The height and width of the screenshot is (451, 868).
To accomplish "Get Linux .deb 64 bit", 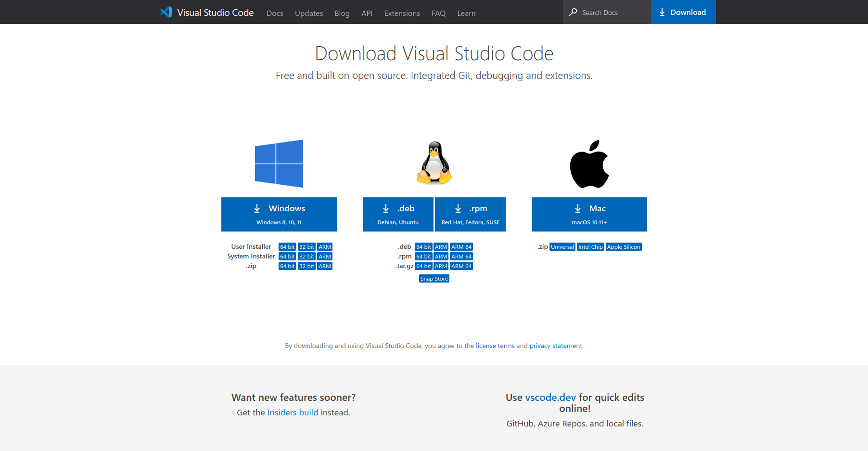I will coord(423,247).
